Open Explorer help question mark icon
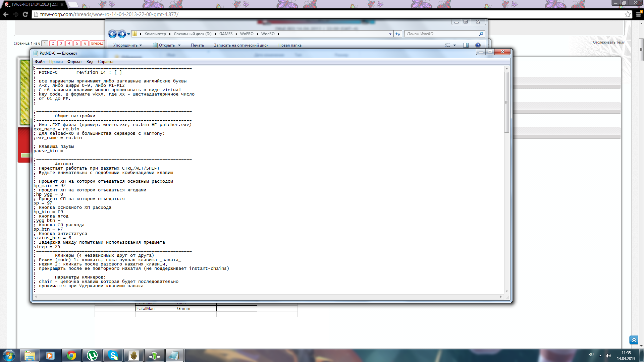Image resolution: width=644 pixels, height=362 pixels. pyautogui.click(x=478, y=45)
